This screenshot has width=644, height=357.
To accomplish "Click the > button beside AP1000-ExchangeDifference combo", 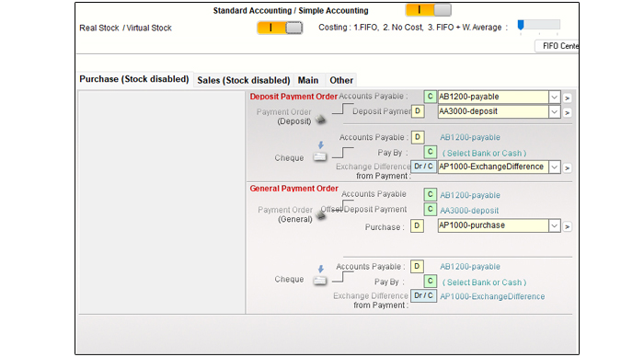I will [568, 168].
